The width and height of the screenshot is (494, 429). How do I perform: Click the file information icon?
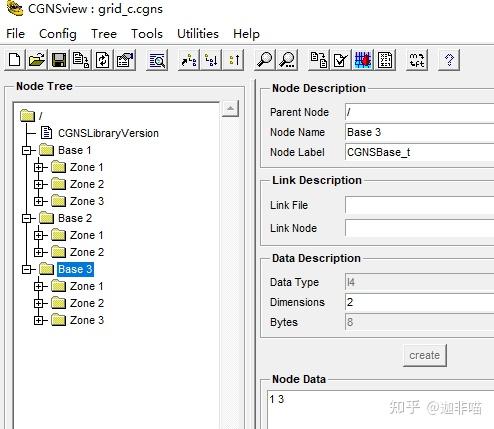(x=125, y=60)
